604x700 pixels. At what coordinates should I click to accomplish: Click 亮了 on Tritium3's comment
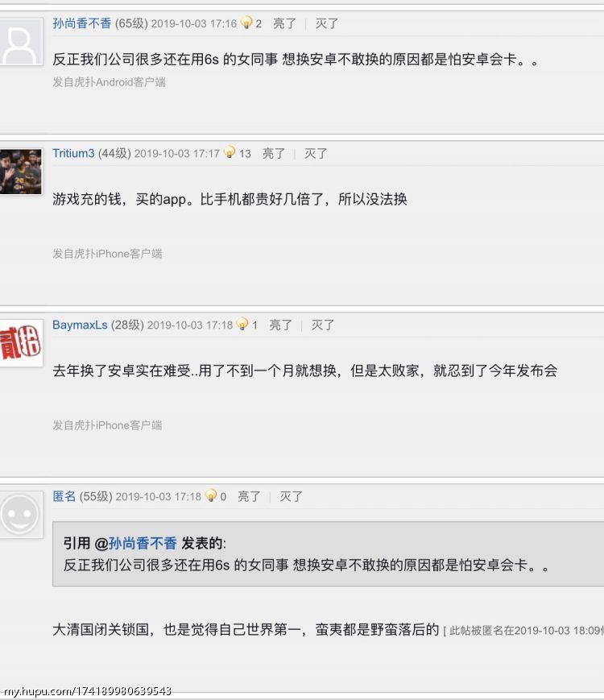pos(274,154)
